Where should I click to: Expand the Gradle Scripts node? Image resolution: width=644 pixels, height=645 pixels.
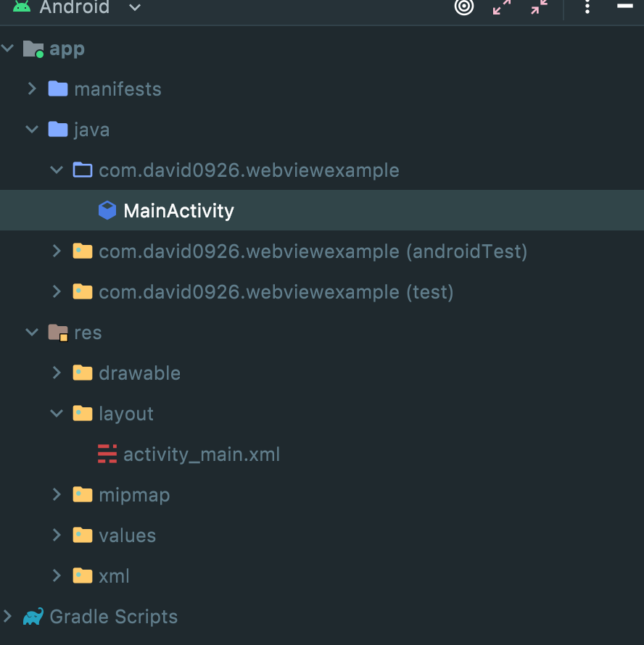click(7, 617)
